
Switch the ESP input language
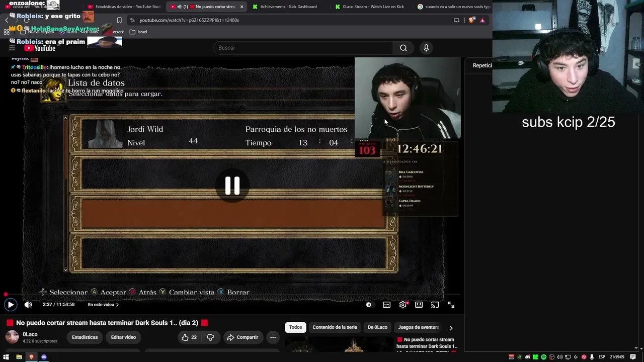(602, 357)
